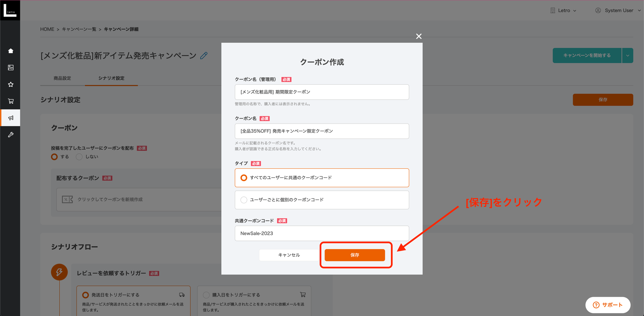
Task: Click the orange 保存 button in dialog
Action: click(x=355, y=255)
